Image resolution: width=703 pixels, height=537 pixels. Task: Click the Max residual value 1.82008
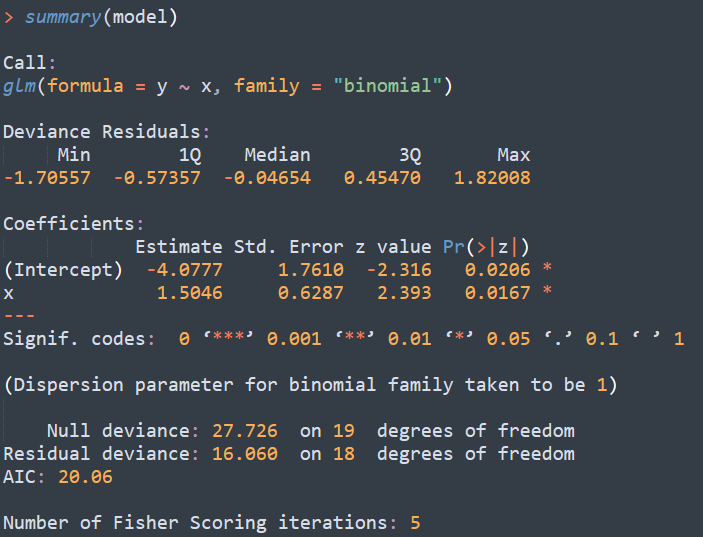click(492, 178)
